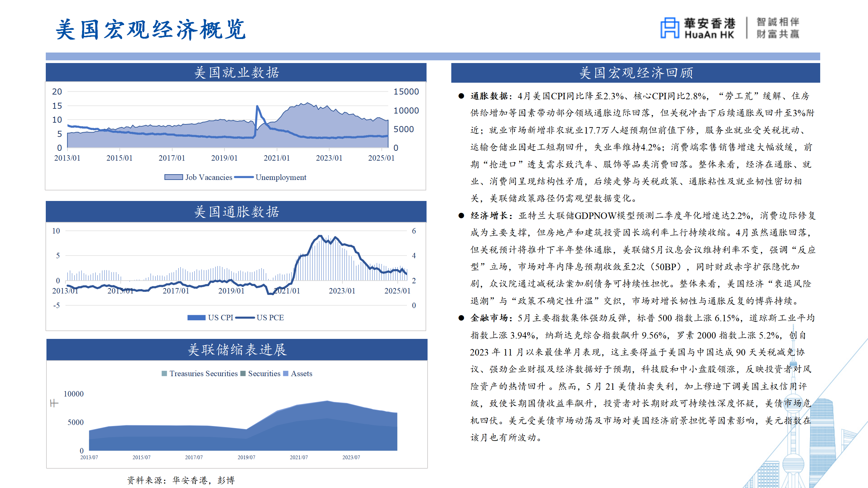Click the 2025/01 label on employment chart
Image resolution: width=868 pixels, height=488 pixels.
click(x=381, y=158)
